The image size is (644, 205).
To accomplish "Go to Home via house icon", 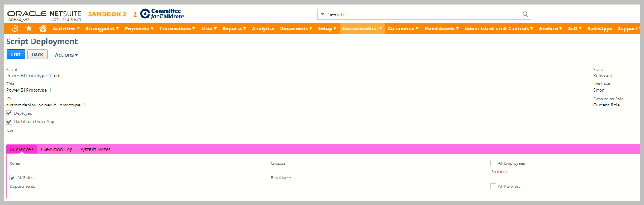I will coord(43,28).
